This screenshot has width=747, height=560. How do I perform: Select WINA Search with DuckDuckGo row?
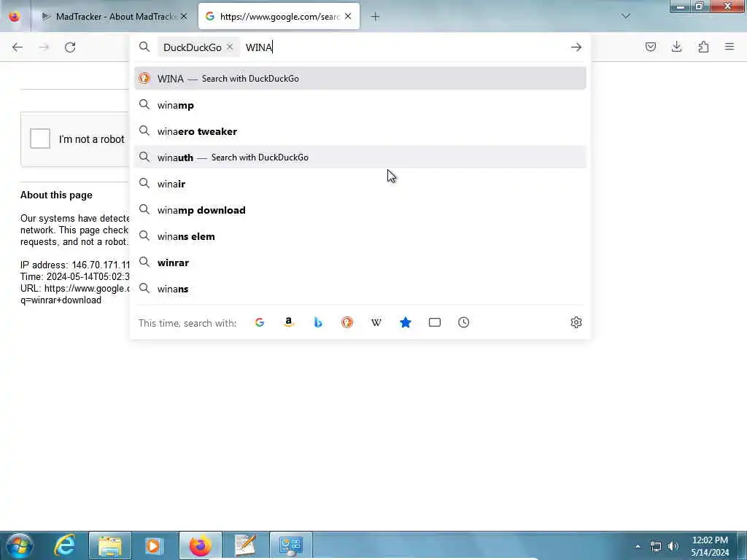pos(360,79)
